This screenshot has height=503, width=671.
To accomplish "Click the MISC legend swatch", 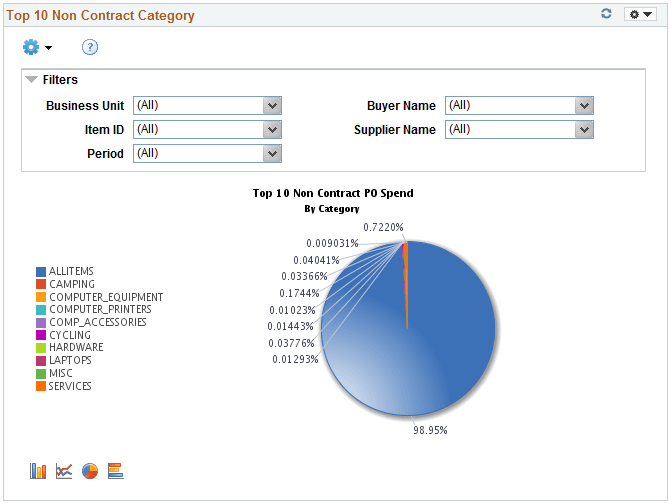I will [41, 373].
